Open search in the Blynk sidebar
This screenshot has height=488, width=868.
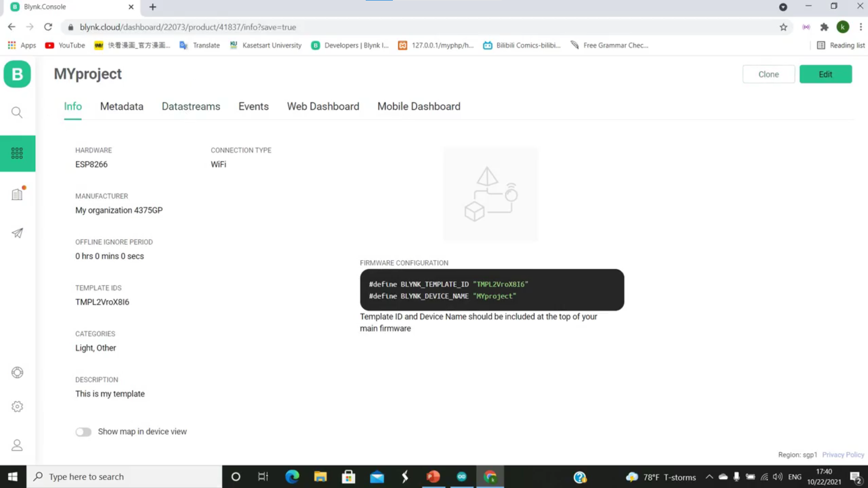17,112
